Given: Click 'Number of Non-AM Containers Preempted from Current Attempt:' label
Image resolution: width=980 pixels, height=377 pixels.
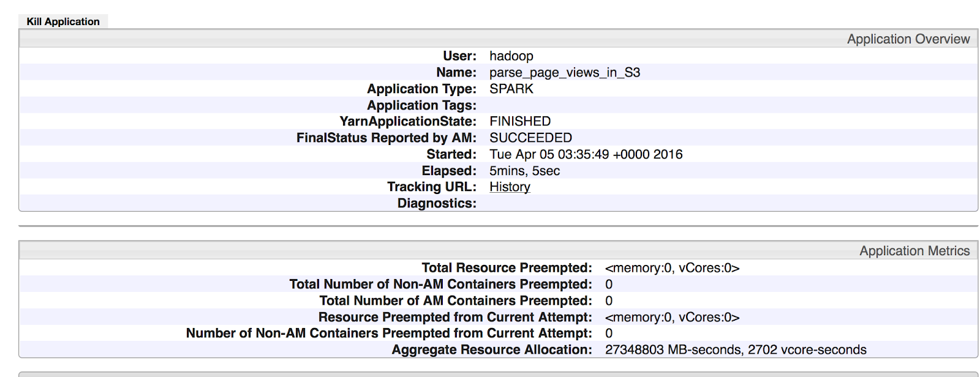Looking at the screenshot, I should (x=389, y=333).
